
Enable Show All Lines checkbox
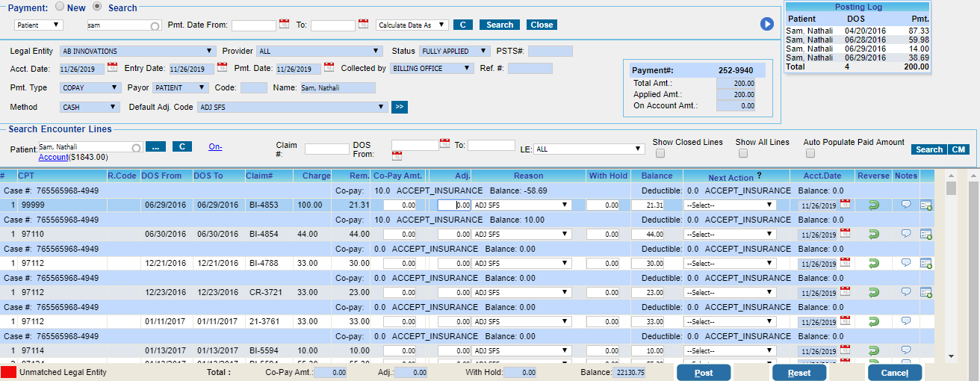pos(743,154)
